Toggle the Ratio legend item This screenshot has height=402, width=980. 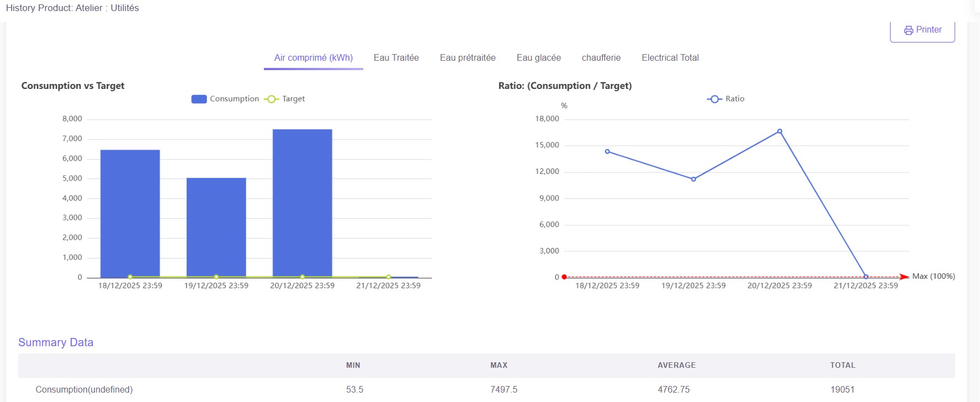tap(725, 99)
